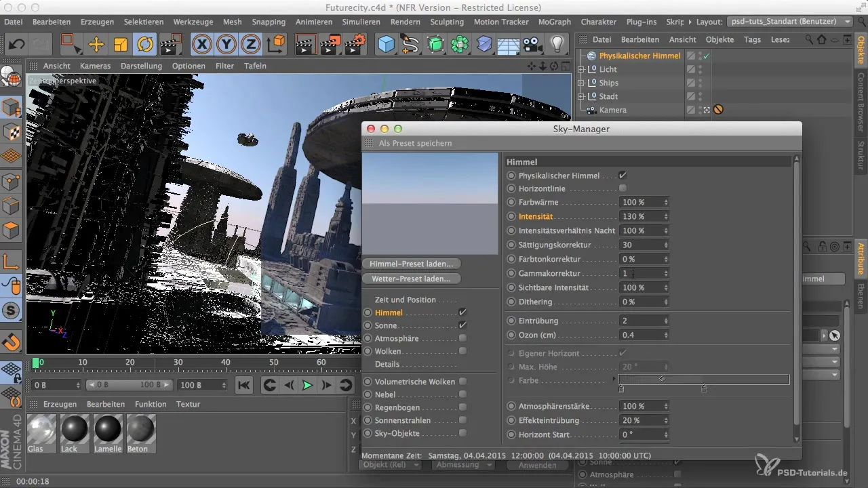The height and width of the screenshot is (488, 868).
Task: Add a Light object using the bulb icon
Action: 557,45
